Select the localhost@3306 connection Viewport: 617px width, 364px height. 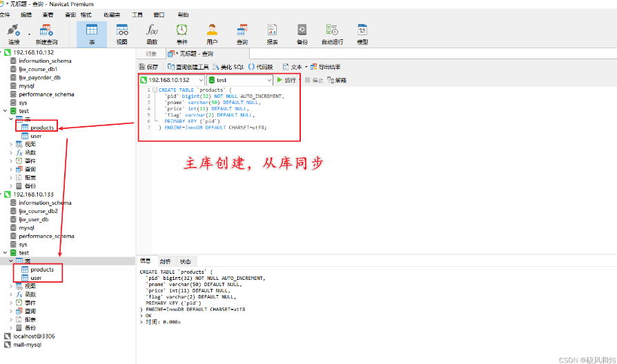30,336
